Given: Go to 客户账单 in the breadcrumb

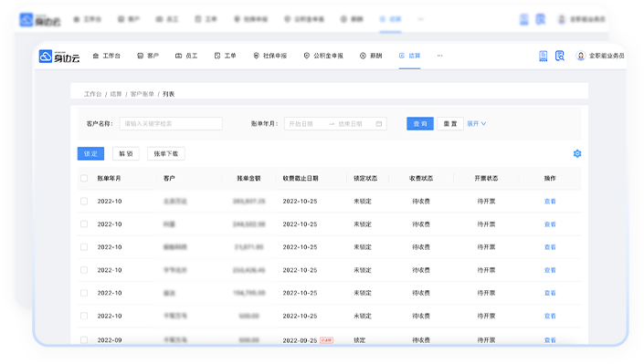Looking at the screenshot, I should click(143, 94).
